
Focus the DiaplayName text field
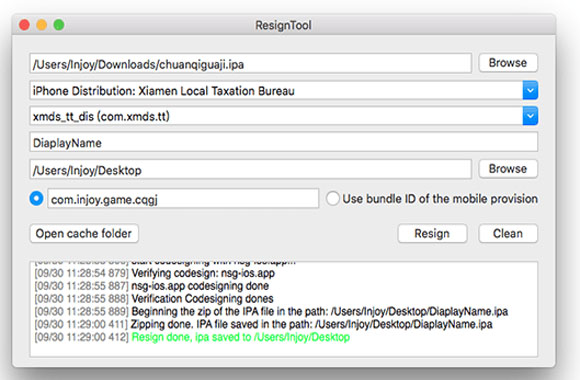283,142
